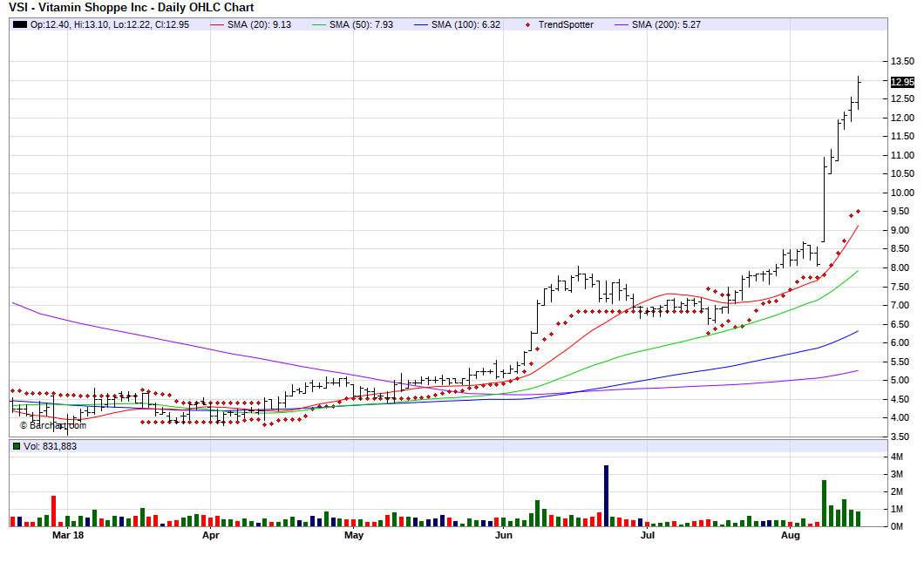Click the SMA (200): 5.27 label
Viewport: 924px width, 562px height.
pos(667,24)
